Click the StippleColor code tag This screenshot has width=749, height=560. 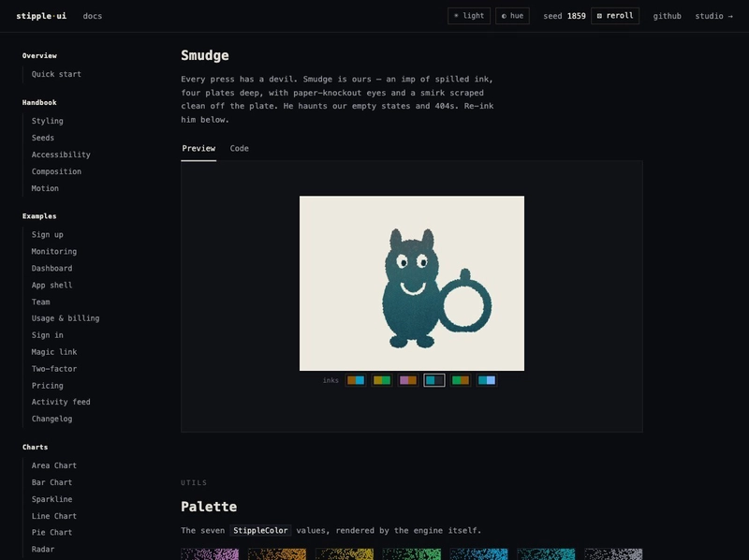click(260, 530)
